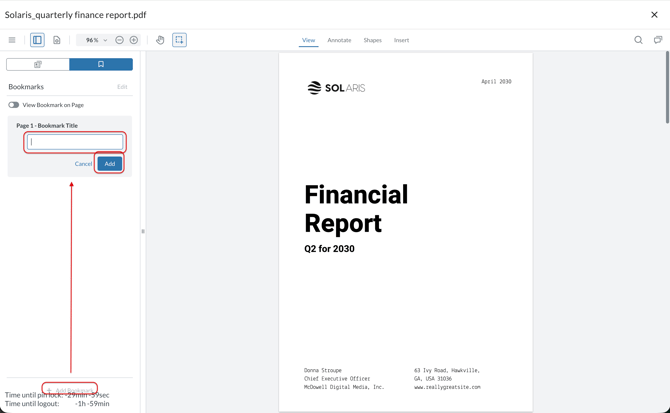
Task: Open the Insert tab
Action: [401, 40]
